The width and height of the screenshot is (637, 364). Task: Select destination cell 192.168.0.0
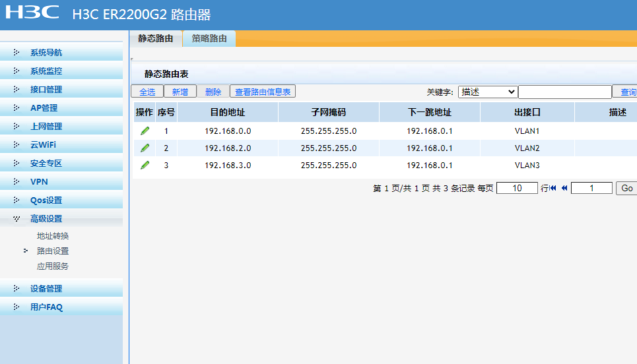pyautogui.click(x=228, y=131)
